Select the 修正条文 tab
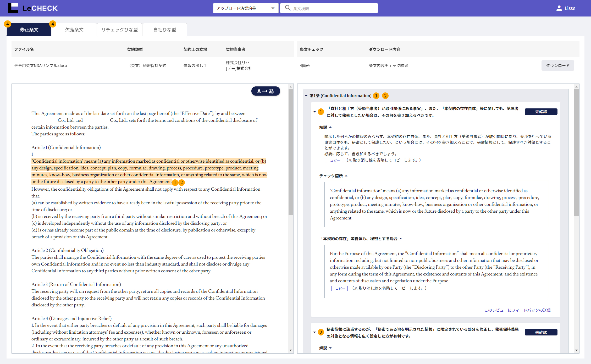 click(29, 30)
